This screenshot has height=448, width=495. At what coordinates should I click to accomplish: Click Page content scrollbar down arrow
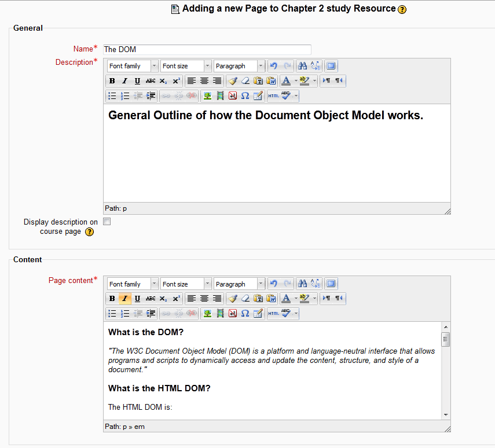click(446, 415)
